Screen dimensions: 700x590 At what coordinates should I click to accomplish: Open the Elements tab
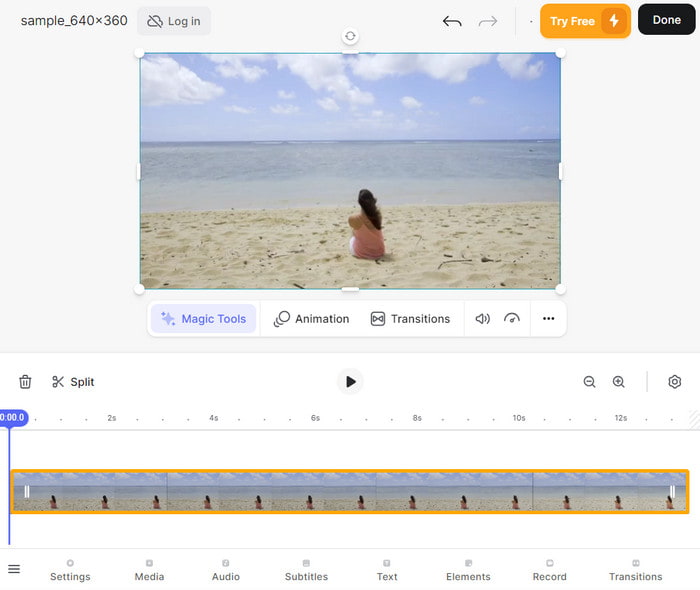[468, 570]
